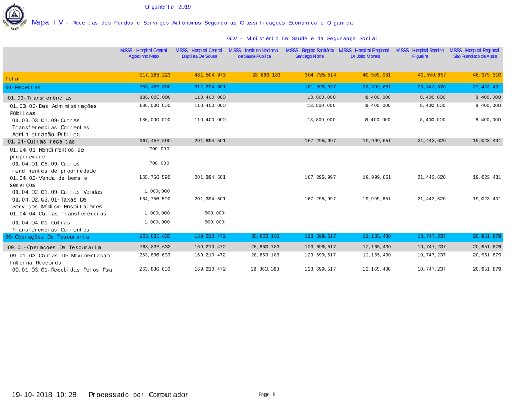
Task: Click the Hospital Regional Dr João Morais header
Action: [364, 53]
